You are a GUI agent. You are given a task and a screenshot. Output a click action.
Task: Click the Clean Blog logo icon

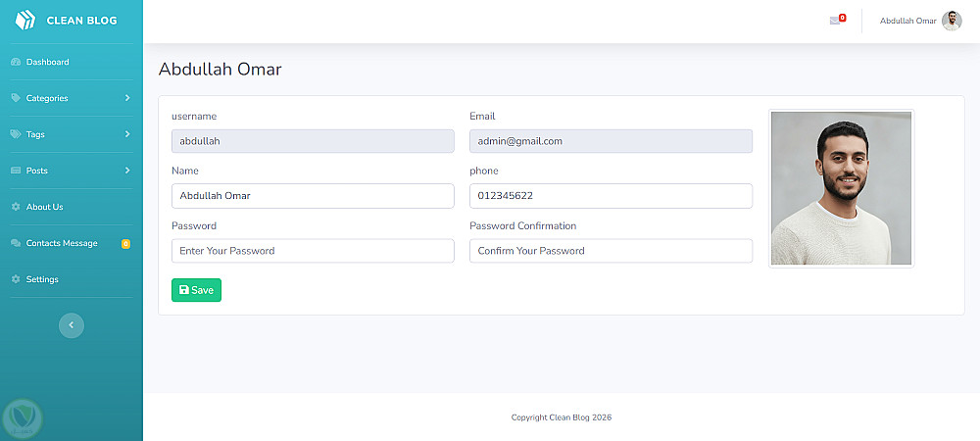coord(25,20)
